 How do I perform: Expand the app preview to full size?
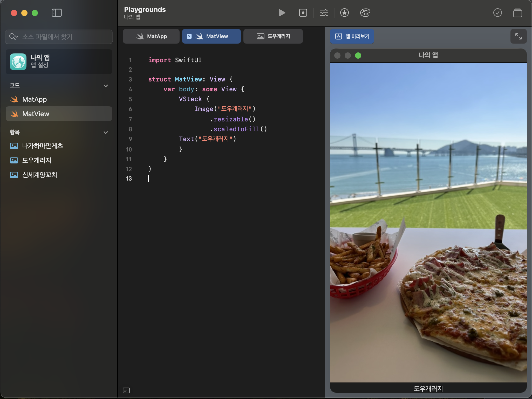tap(518, 36)
